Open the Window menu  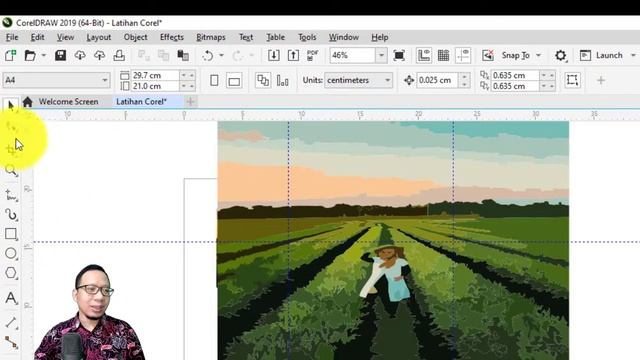(344, 37)
